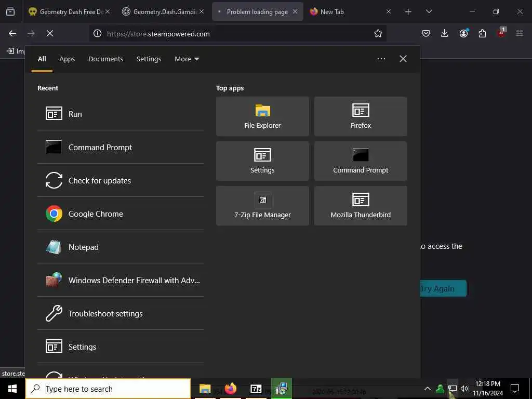Click the Try Again button

(x=443, y=288)
